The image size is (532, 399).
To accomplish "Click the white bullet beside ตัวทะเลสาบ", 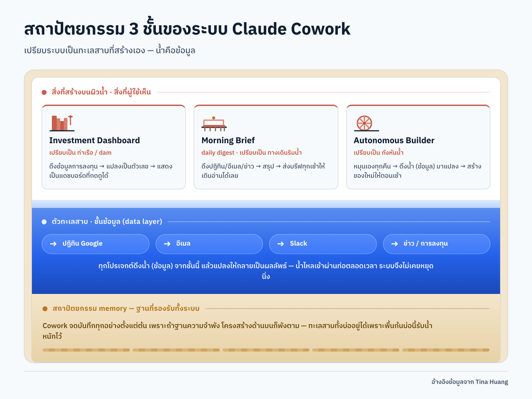I will (44, 222).
